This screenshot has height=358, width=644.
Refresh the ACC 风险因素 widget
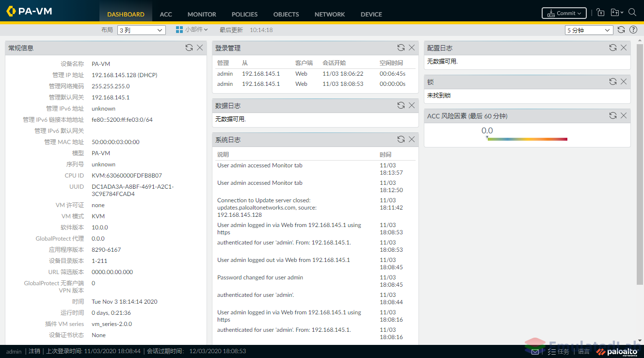tap(613, 115)
